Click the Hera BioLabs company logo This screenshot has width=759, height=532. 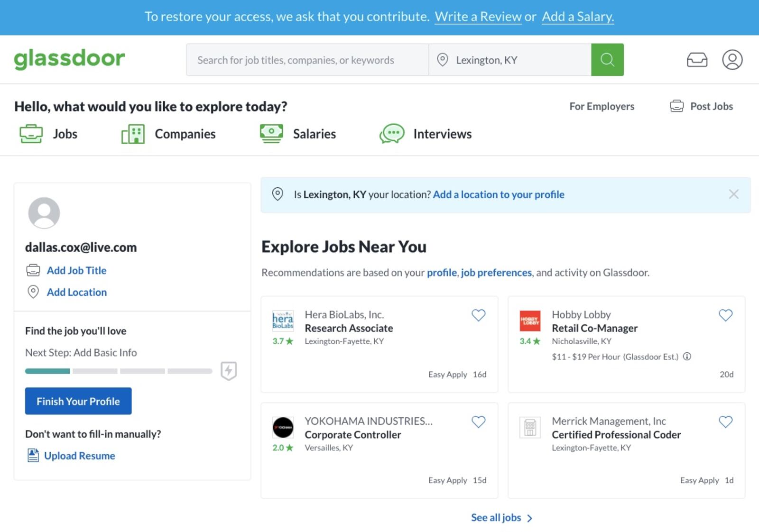[x=283, y=321]
